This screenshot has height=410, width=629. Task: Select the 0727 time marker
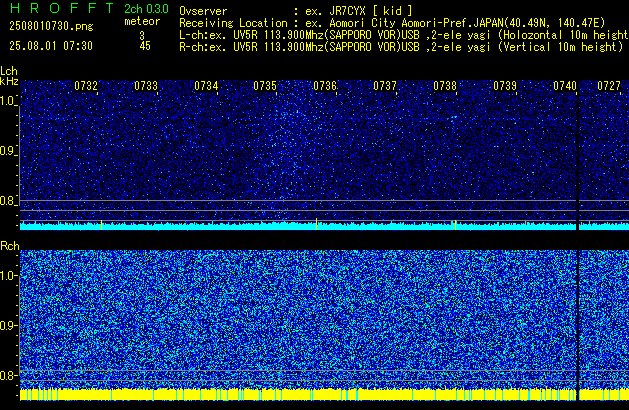(609, 86)
